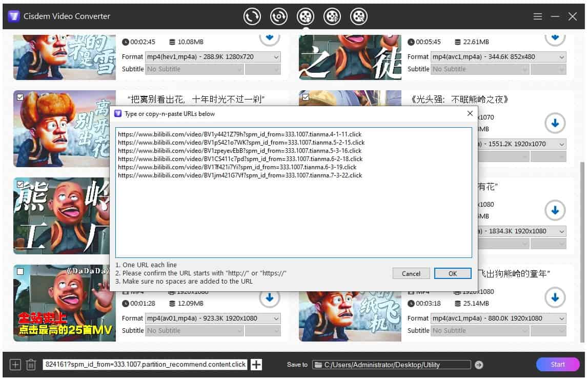Click Cancel in the URL dialog
Image resolution: width=588 pixels, height=380 pixels.
pos(411,273)
